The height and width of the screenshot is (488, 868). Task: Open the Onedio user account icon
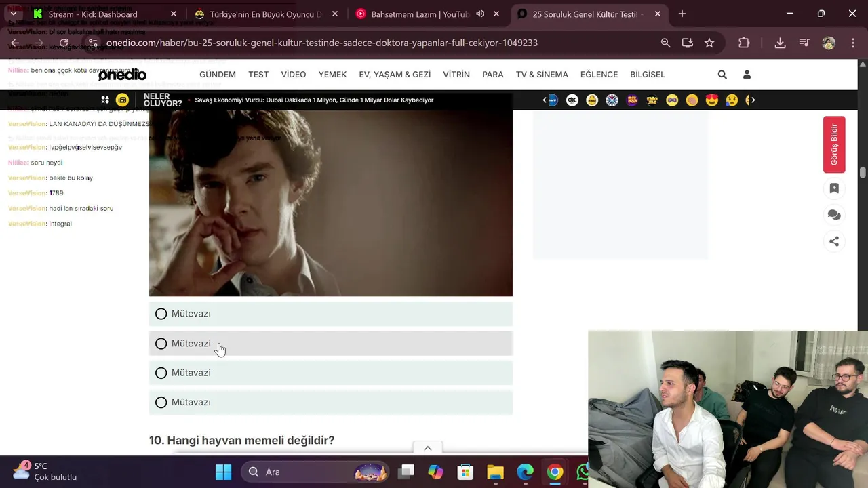tap(747, 75)
